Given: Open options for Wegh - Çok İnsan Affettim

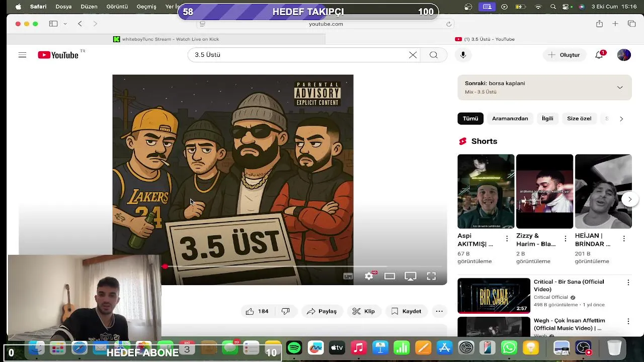Looking at the screenshot, I should pos(628,321).
